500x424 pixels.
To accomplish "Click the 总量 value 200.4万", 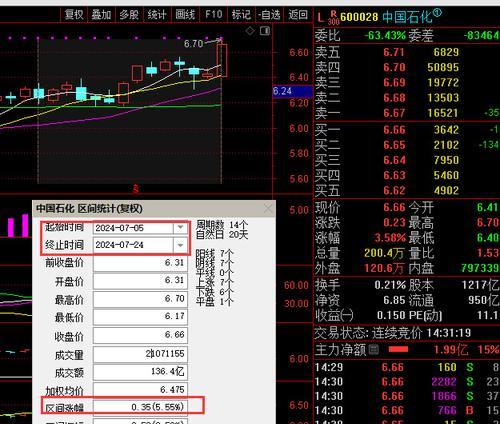I will point(384,253).
